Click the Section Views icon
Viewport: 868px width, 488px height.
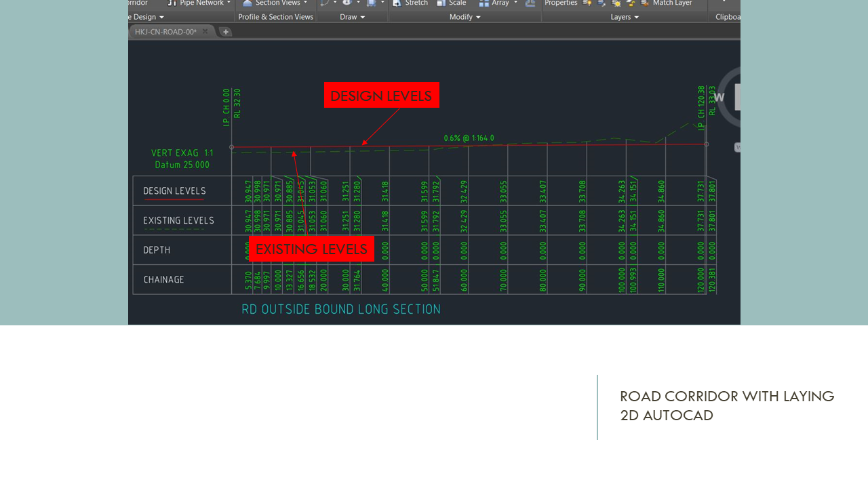pos(248,3)
